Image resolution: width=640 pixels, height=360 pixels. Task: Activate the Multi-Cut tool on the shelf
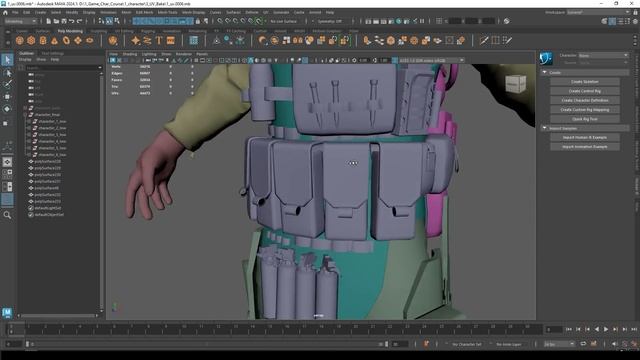coord(484,40)
